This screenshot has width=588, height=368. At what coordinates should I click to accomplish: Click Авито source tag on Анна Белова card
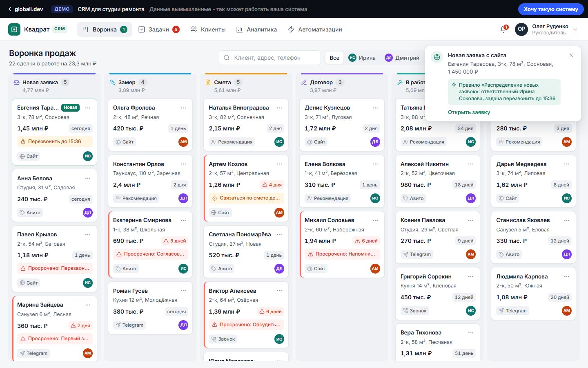click(30, 213)
